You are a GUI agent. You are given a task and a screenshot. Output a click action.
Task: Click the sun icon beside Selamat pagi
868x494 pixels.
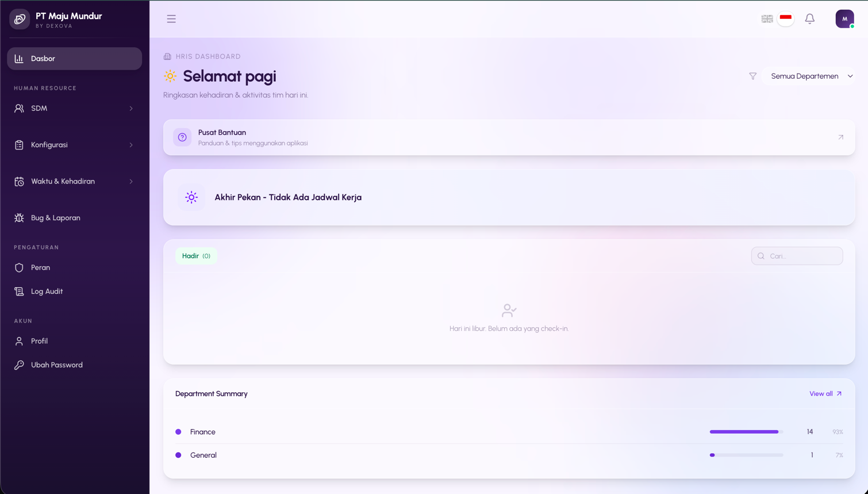pyautogui.click(x=170, y=76)
